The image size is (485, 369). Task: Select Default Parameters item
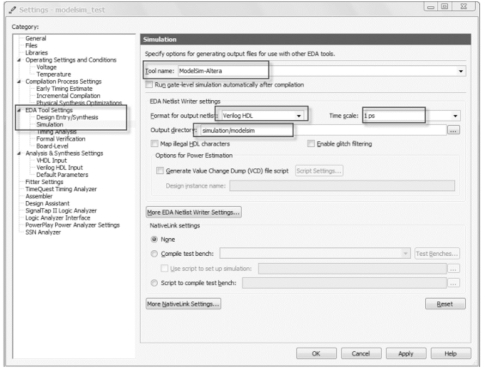[x=62, y=175]
